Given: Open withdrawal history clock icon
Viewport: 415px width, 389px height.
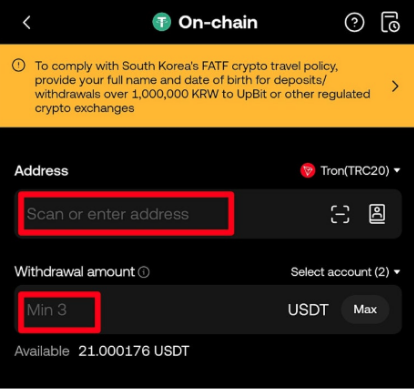Looking at the screenshot, I should (x=390, y=22).
